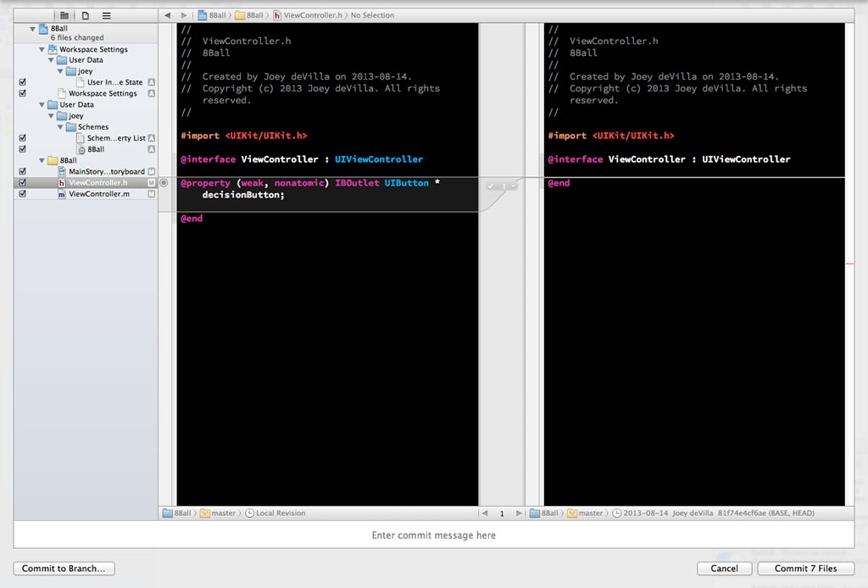The width and height of the screenshot is (868, 588).
Task: Click the M status badge for MainStory...toryboard
Action: [151, 171]
